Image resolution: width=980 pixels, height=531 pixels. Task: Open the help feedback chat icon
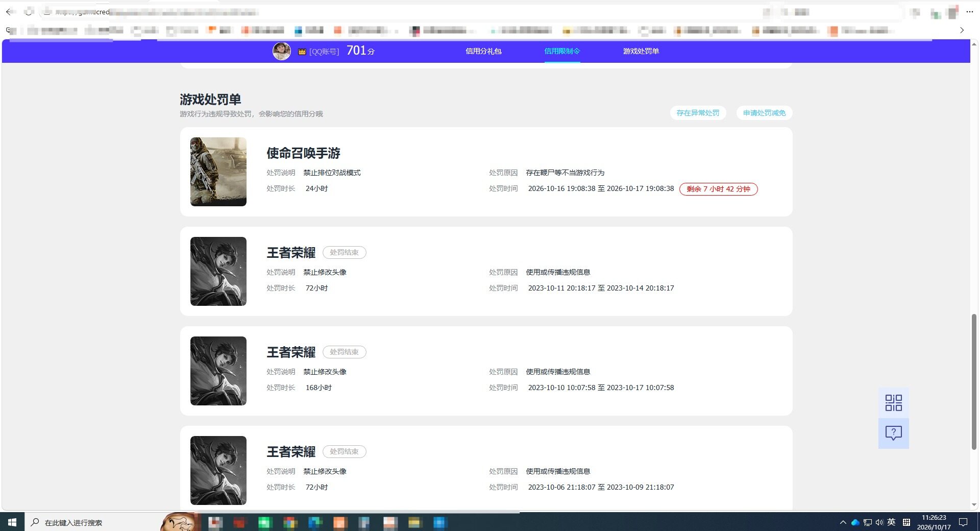click(x=893, y=433)
